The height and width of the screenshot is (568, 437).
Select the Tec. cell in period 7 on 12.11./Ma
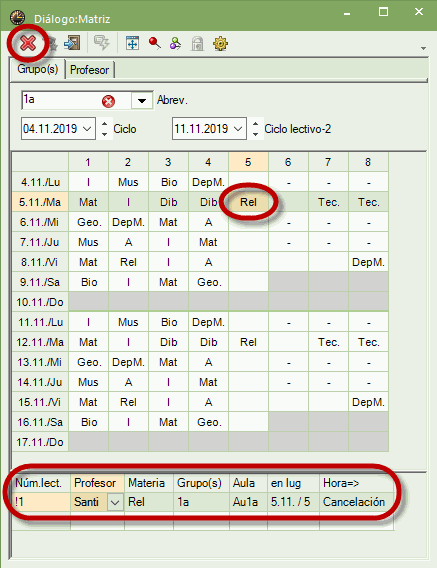tap(328, 342)
